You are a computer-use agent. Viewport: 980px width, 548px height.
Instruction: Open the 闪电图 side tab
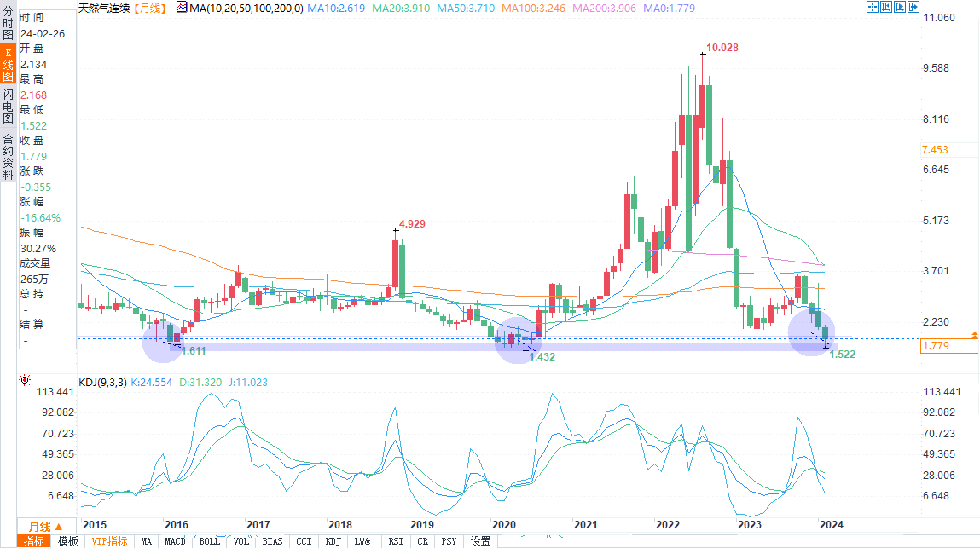[7, 108]
